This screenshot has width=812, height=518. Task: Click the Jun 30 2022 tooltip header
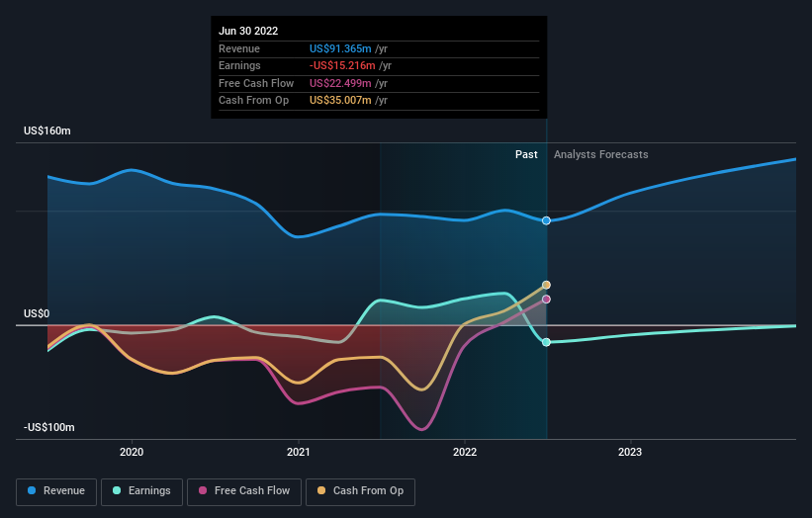(248, 31)
